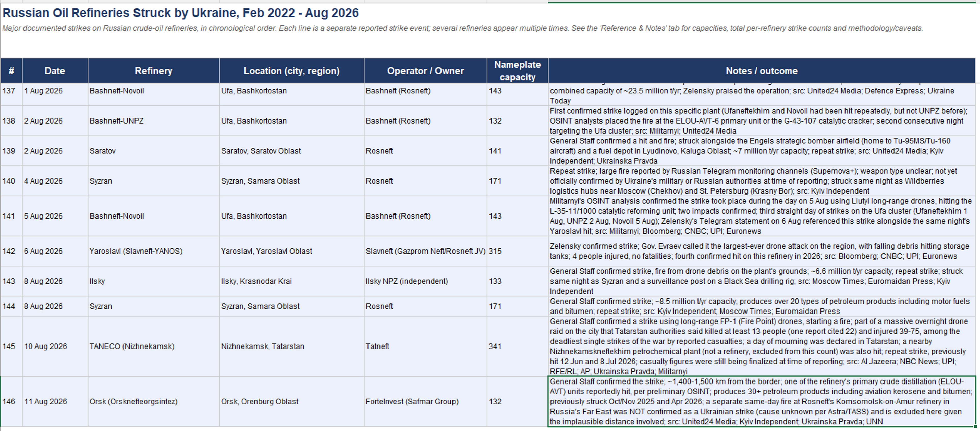
Task: Click the 'Tatneft' operator cell
Action: pyautogui.click(x=426, y=346)
